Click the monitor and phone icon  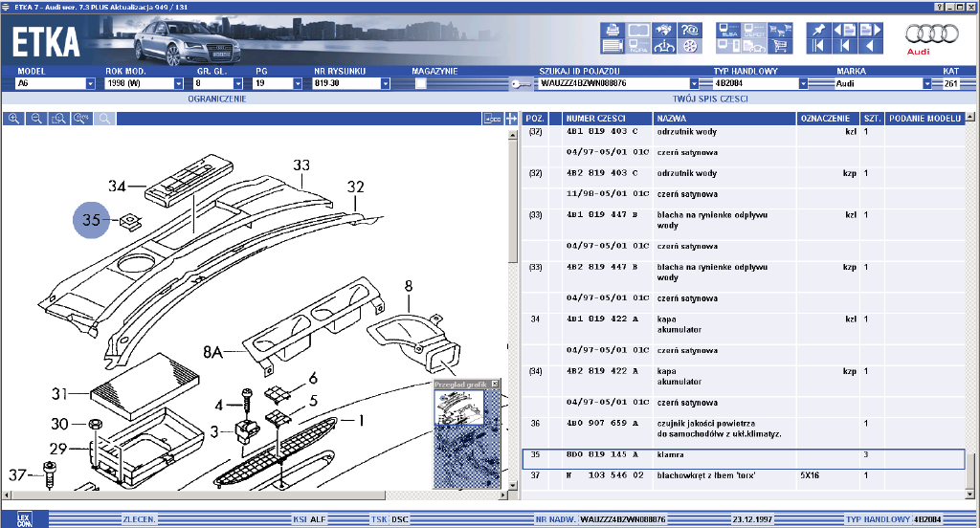click(x=728, y=46)
